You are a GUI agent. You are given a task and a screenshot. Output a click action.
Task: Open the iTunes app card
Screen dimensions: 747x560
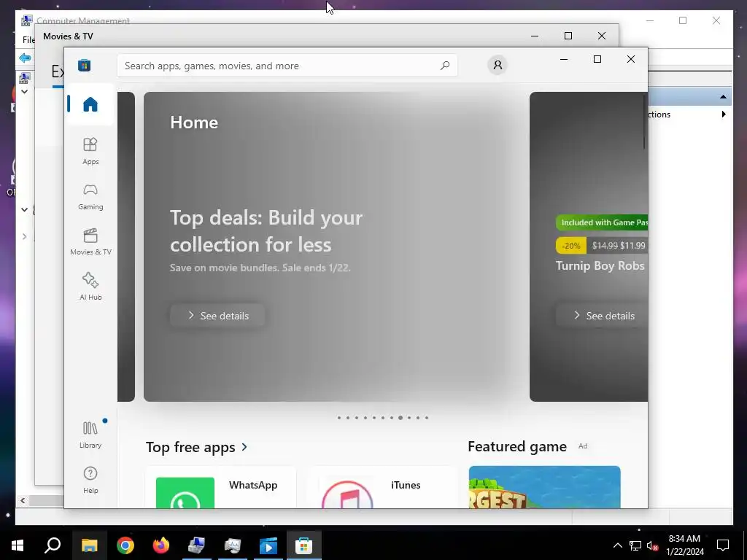click(382, 487)
